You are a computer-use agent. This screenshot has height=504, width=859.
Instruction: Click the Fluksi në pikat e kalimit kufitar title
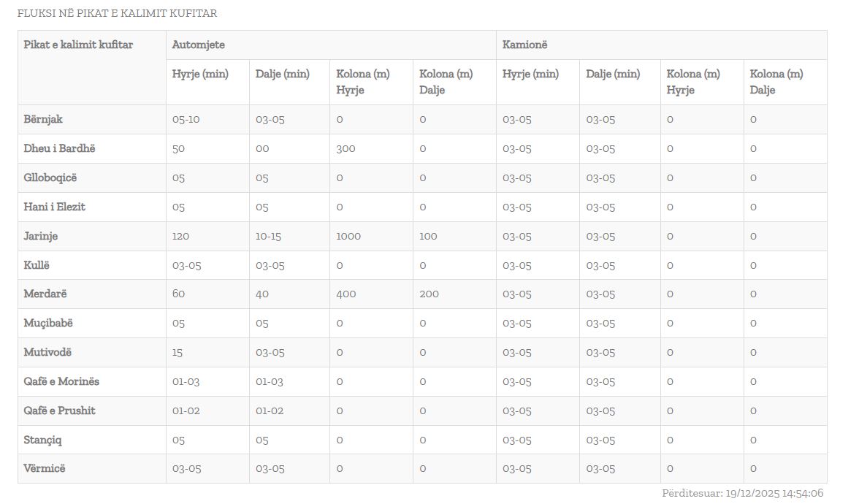pos(117,13)
